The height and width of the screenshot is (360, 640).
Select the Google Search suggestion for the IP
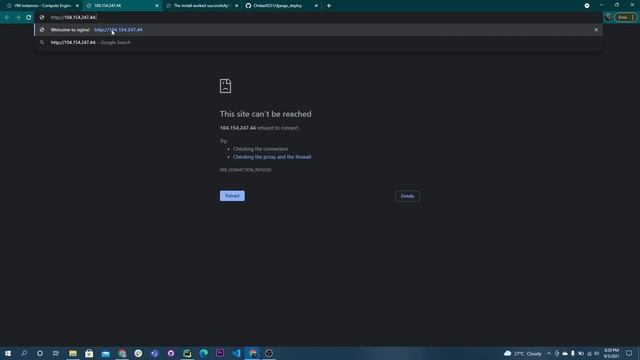coord(318,42)
